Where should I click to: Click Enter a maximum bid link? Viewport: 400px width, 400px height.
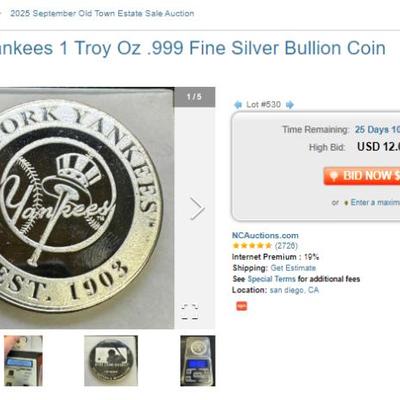(x=375, y=202)
